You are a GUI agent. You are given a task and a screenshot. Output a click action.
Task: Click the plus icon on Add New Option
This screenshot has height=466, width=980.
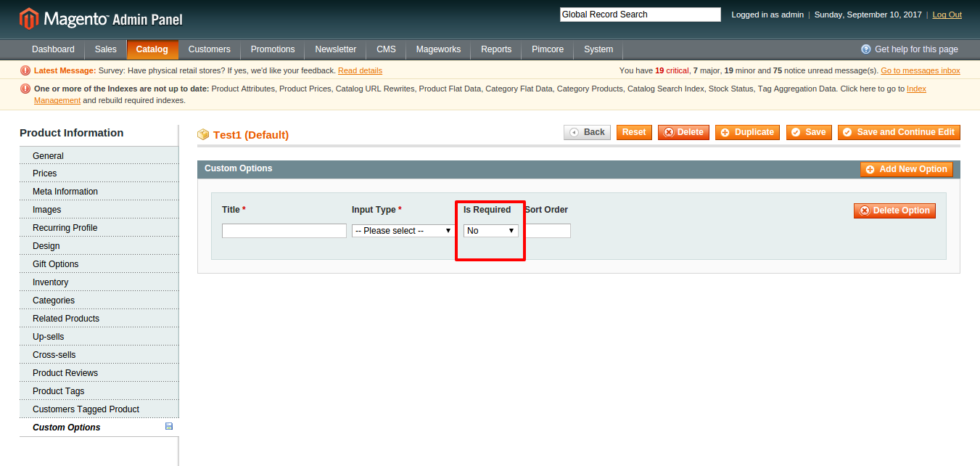pos(870,169)
